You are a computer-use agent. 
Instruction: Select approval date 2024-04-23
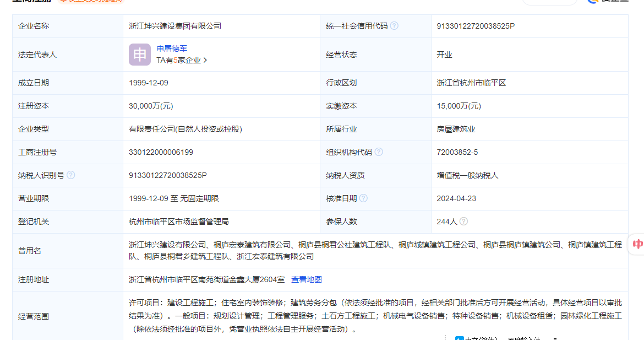456,198
